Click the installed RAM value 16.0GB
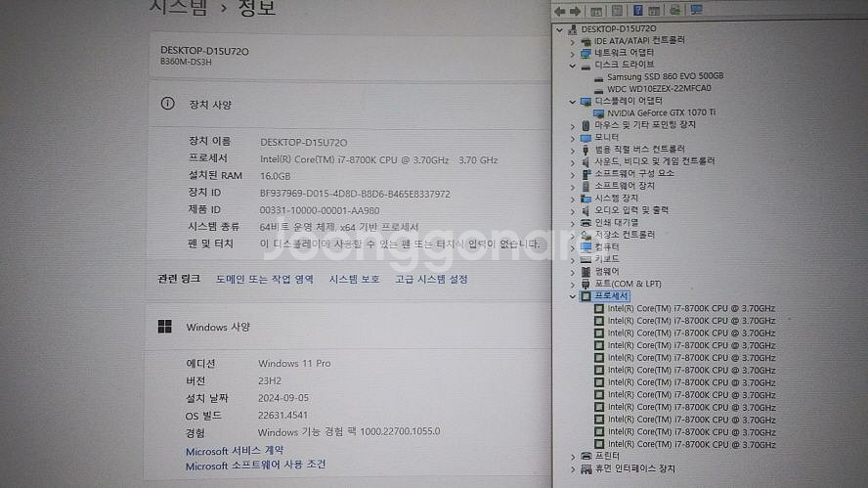 pyautogui.click(x=275, y=176)
